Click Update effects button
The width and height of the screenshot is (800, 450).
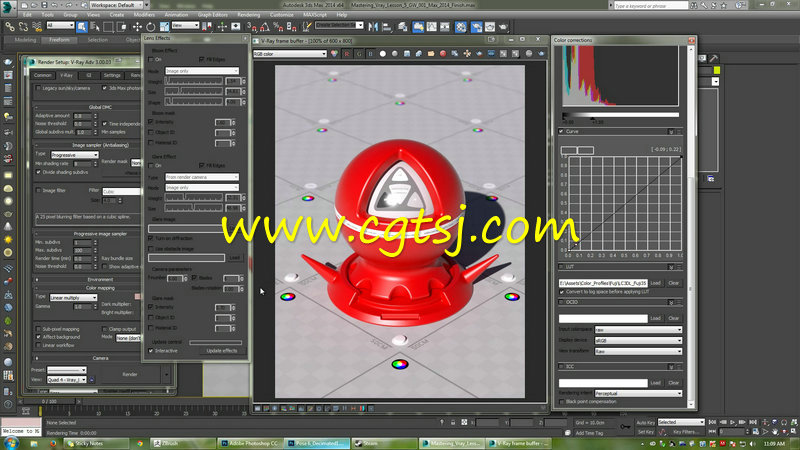(x=221, y=351)
